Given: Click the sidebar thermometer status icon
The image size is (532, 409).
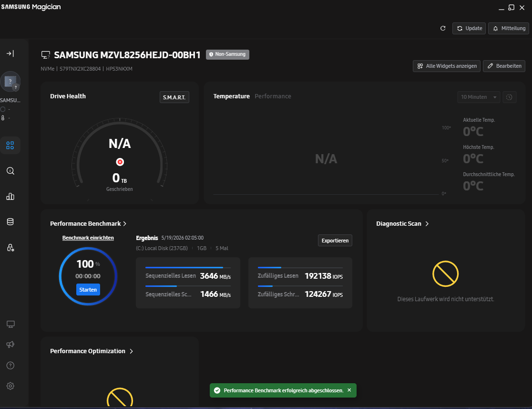Looking at the screenshot, I should [x=3, y=118].
